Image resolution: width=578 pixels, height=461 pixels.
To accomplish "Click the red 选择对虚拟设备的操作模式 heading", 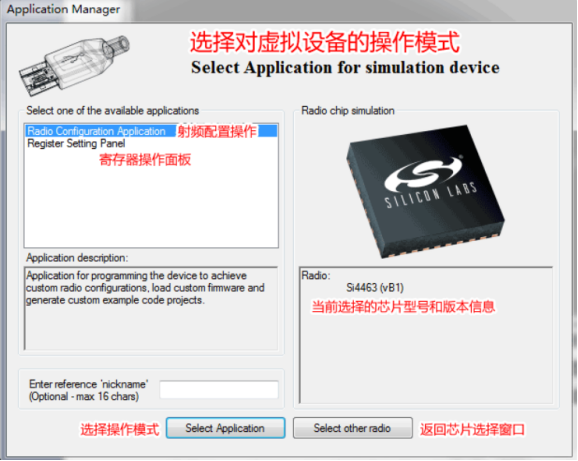I will pyautogui.click(x=325, y=42).
